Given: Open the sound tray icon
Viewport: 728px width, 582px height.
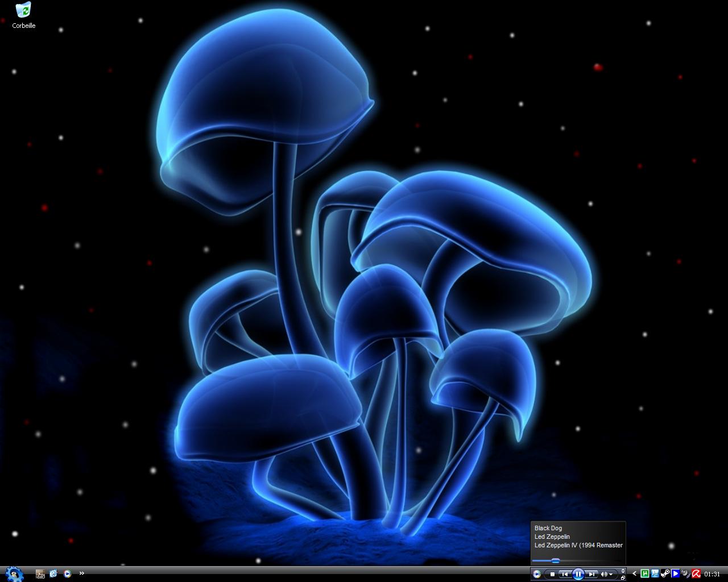Looking at the screenshot, I should [x=685, y=573].
